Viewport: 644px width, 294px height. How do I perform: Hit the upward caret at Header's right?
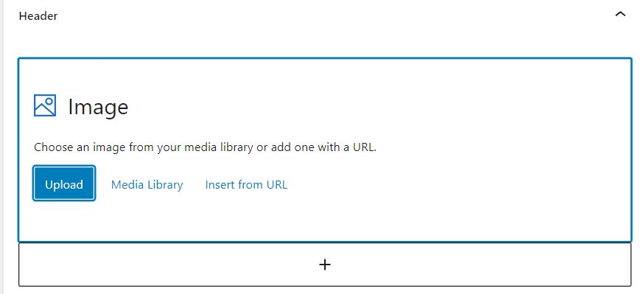620,15
